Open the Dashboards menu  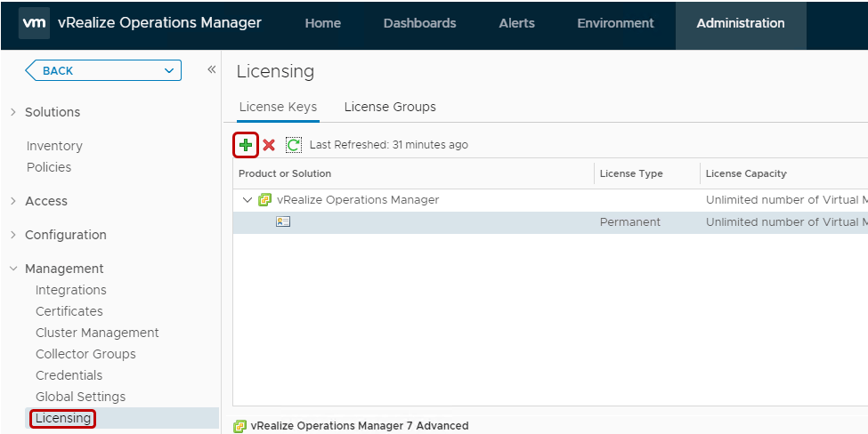[x=419, y=23]
